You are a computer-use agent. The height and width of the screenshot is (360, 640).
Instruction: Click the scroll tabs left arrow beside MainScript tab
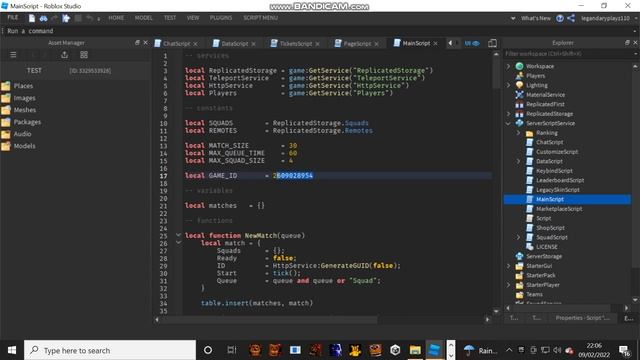pos(450,43)
